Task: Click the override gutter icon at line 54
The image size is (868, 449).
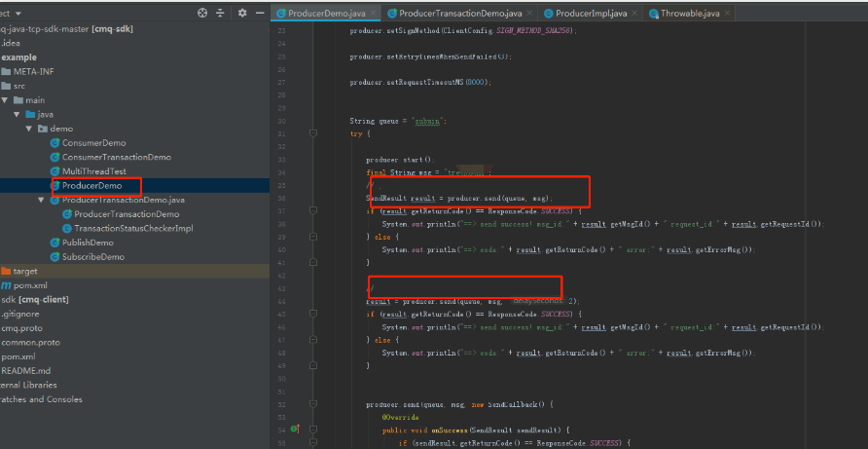Action: pos(294,429)
